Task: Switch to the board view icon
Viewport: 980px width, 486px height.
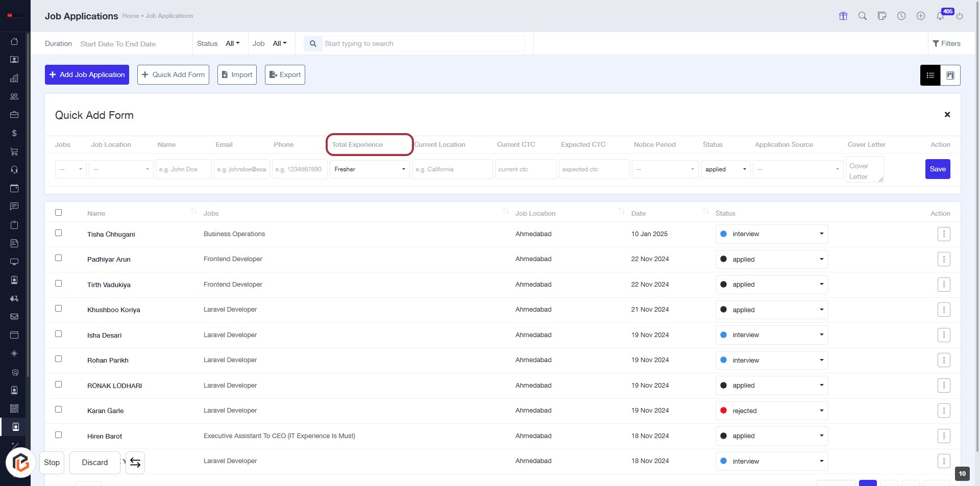Action: 950,75
